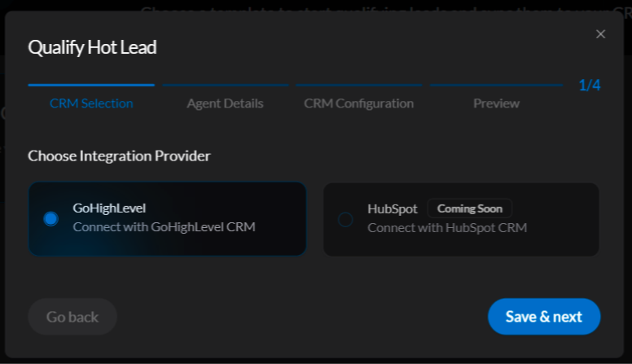Viewport: 632px width, 364px height.
Task: Close the Qualify Hot Lead dialog
Action: pos(601,34)
